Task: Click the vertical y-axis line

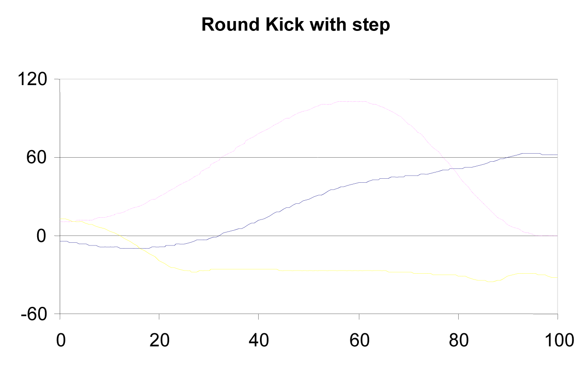Action: tap(60, 278)
